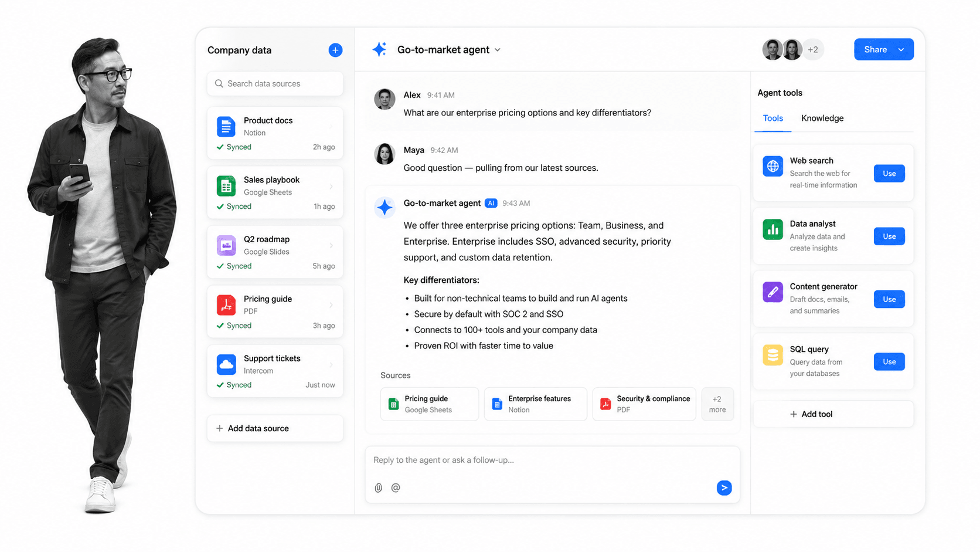
Task: Expand the Support tickets row chevron
Action: click(331, 364)
